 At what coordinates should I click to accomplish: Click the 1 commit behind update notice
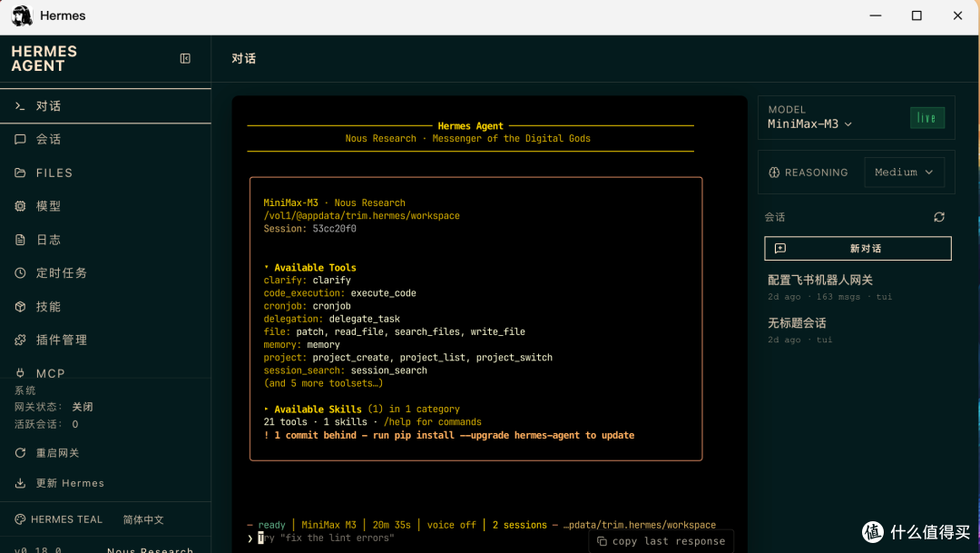coord(449,435)
